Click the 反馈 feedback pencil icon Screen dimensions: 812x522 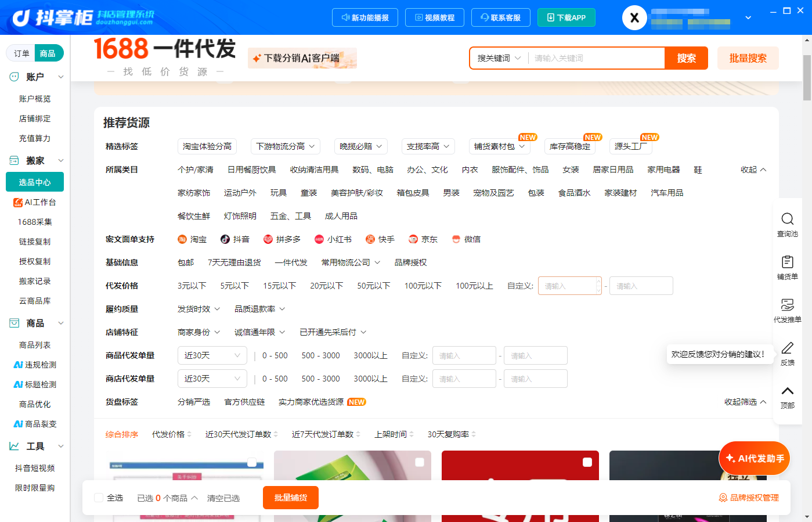pyautogui.click(x=787, y=348)
